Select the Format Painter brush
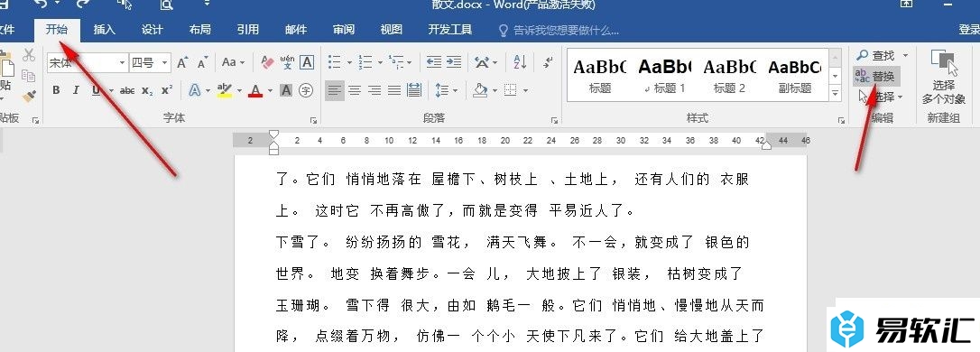 click(29, 96)
